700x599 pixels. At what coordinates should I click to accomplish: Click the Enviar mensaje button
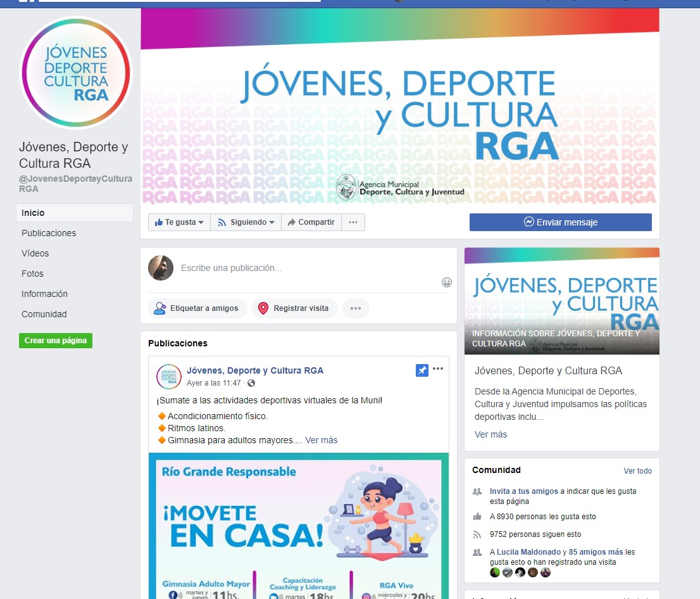(x=560, y=222)
